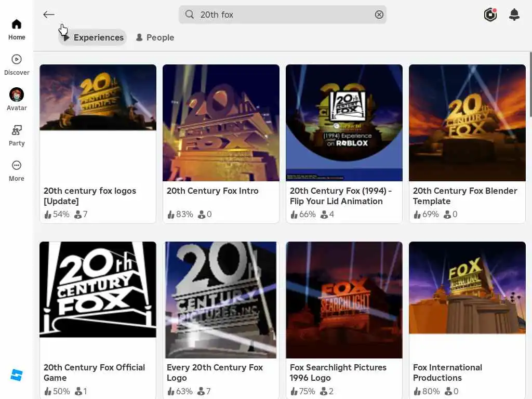Go to Home in sidebar
This screenshot has width=532, height=399.
point(17,30)
